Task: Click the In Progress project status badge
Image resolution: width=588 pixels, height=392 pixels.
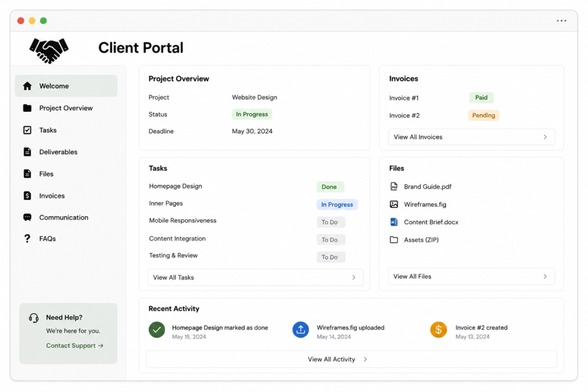Action: click(x=252, y=114)
